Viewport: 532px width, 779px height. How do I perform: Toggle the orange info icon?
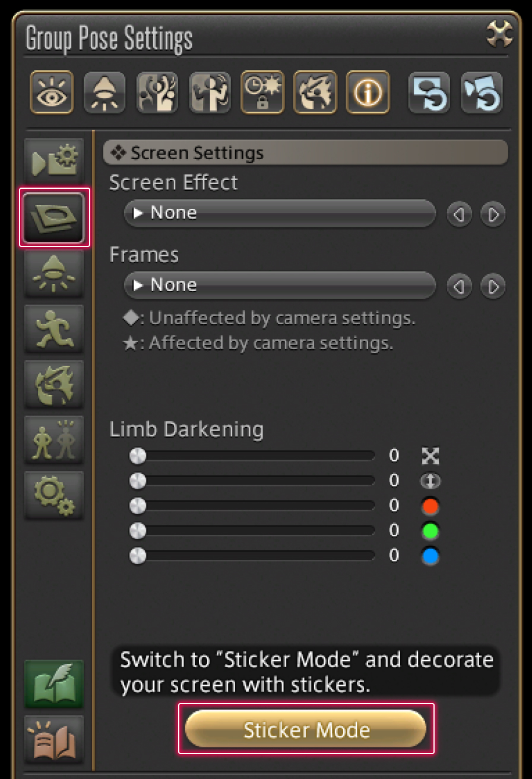(368, 93)
